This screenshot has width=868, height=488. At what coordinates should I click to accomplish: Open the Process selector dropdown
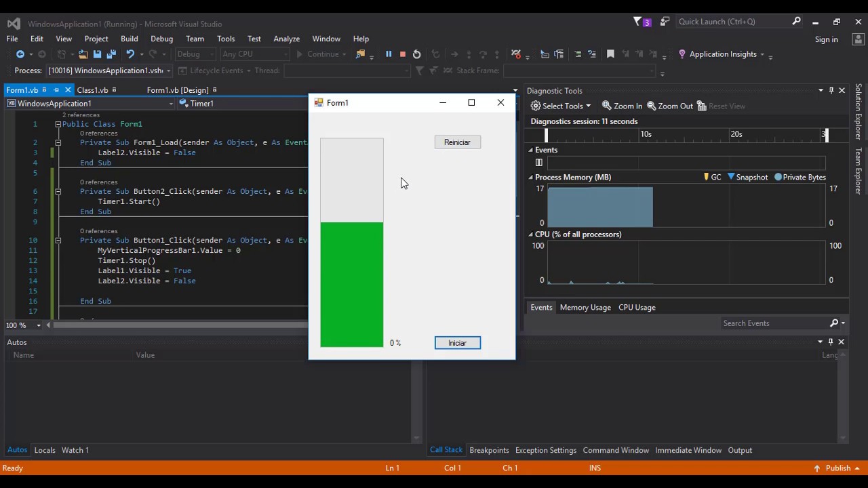pos(108,70)
